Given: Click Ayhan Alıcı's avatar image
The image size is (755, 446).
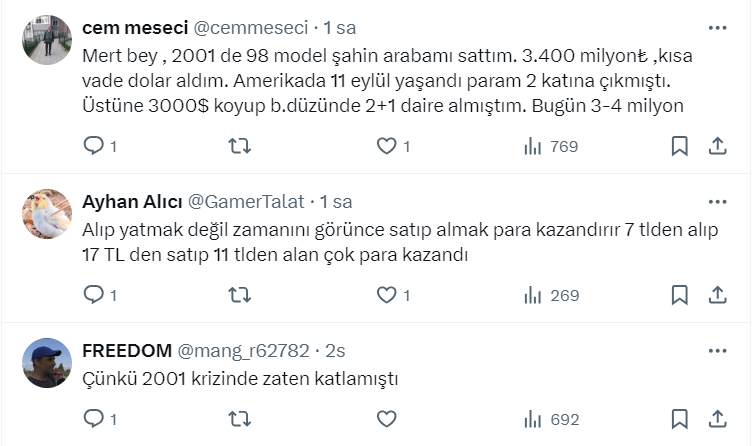Looking at the screenshot, I should pyautogui.click(x=47, y=214).
